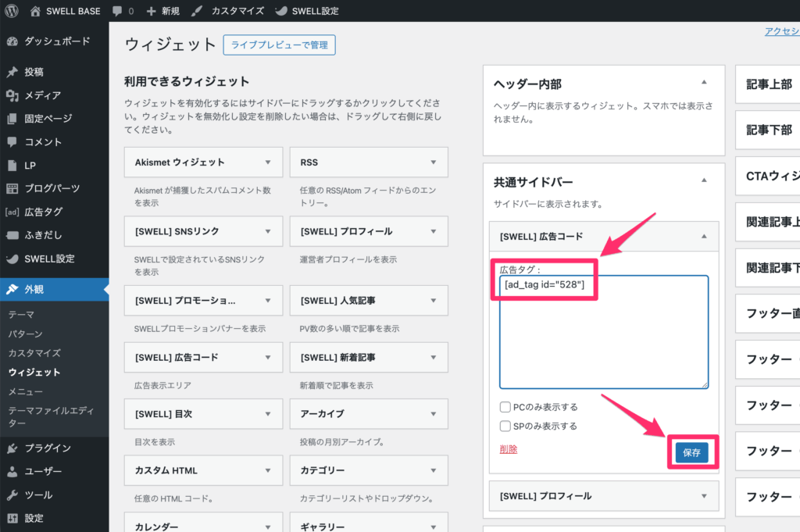Expand the Akismet ウィジェット widget
The width and height of the screenshot is (800, 532).
(x=268, y=162)
